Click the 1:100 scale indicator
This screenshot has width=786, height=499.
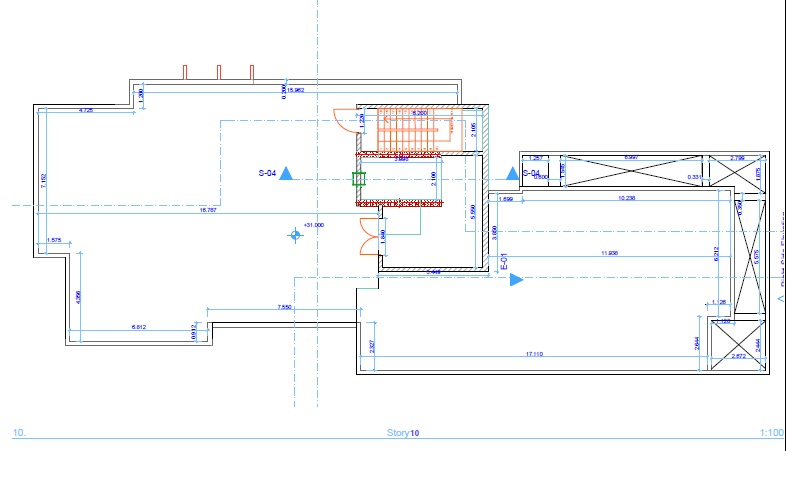pos(771,433)
